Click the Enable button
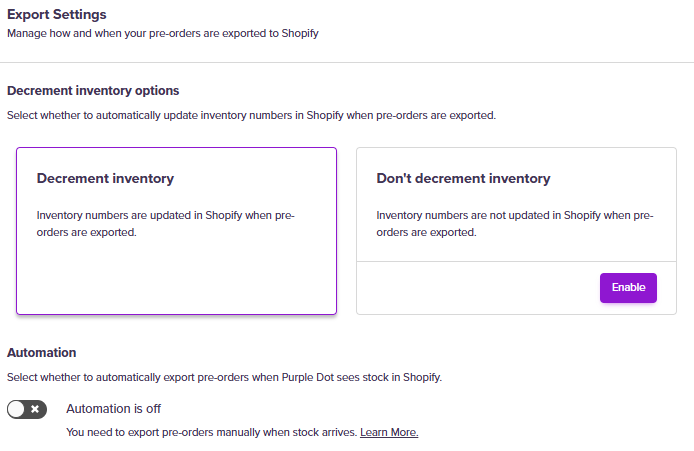The width and height of the screenshot is (694, 451). 628,287
